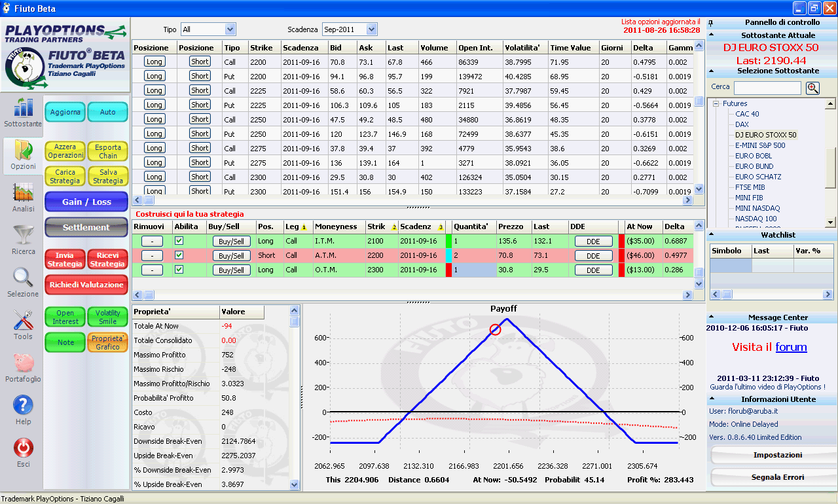
Task: Click the search magnifier next to Cerca
Action: (x=812, y=88)
